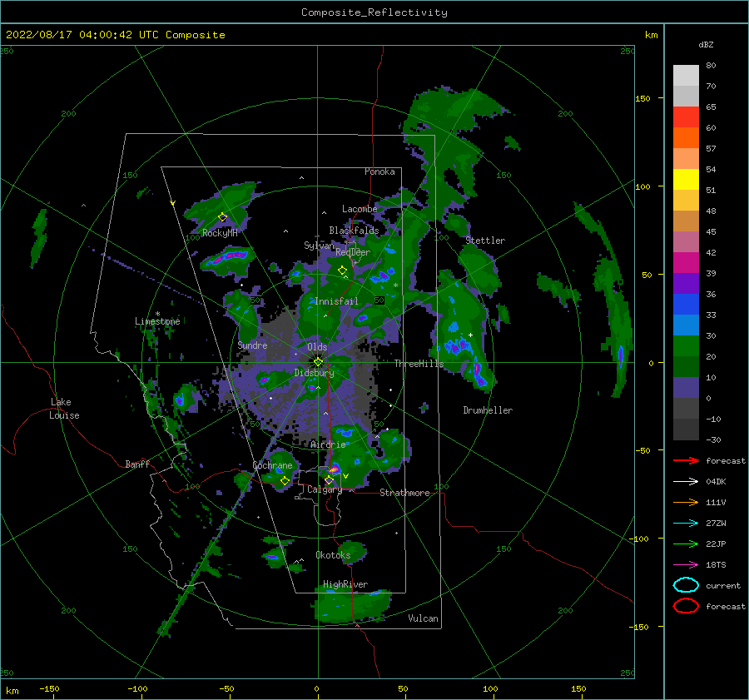
Task: Click the Vulcan town label
Action: click(424, 618)
